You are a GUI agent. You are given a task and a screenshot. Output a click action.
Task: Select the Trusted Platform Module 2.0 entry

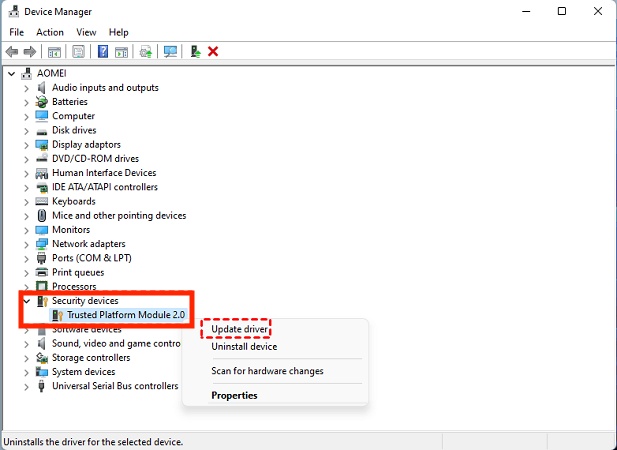click(x=126, y=315)
